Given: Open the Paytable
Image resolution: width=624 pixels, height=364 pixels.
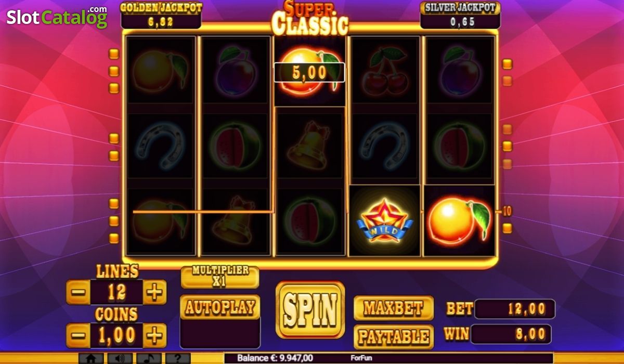Looking at the screenshot, I should 394,337.
